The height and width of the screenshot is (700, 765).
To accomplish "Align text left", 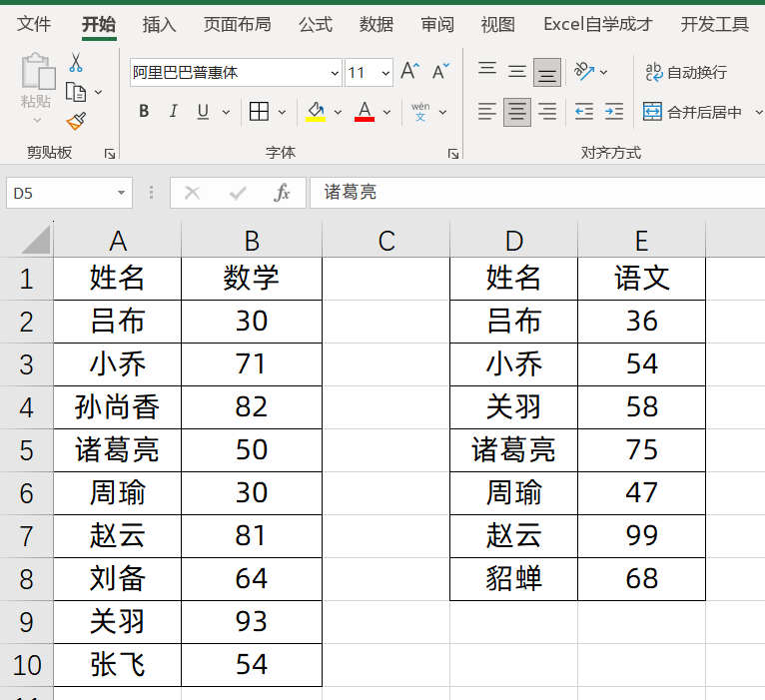I will [x=487, y=112].
